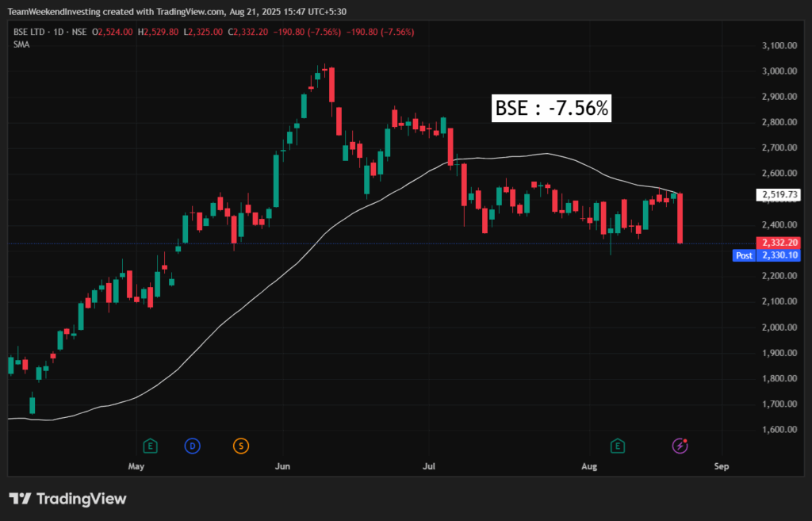The width and height of the screenshot is (812, 521).
Task: Click the 3,100.00 price scale label
Action: coord(779,45)
